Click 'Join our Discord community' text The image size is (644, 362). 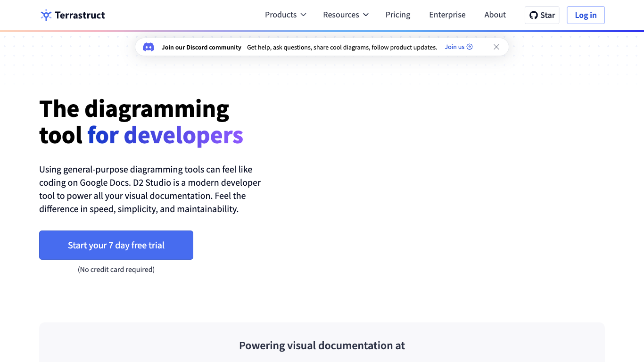coord(201,47)
